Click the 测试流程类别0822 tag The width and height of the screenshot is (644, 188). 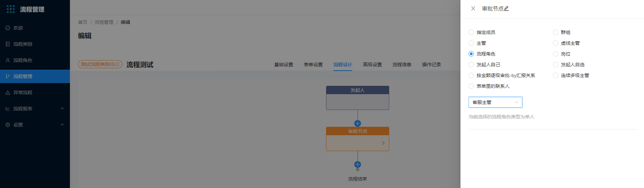(100, 64)
